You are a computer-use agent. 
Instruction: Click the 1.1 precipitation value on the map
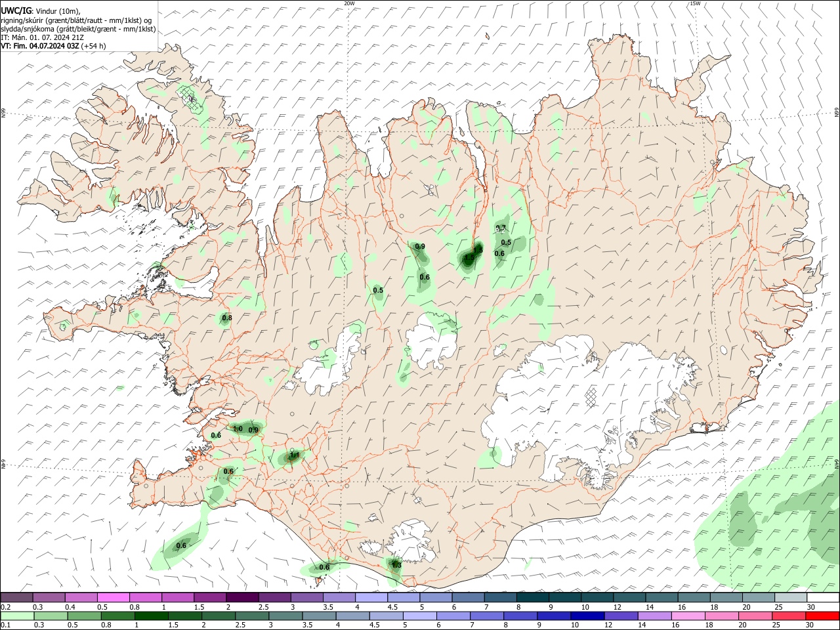coord(294,455)
